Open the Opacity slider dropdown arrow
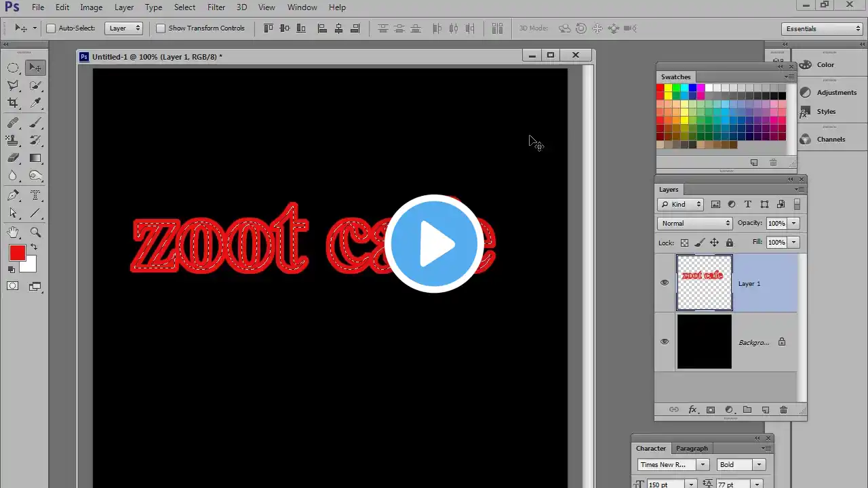 point(793,223)
